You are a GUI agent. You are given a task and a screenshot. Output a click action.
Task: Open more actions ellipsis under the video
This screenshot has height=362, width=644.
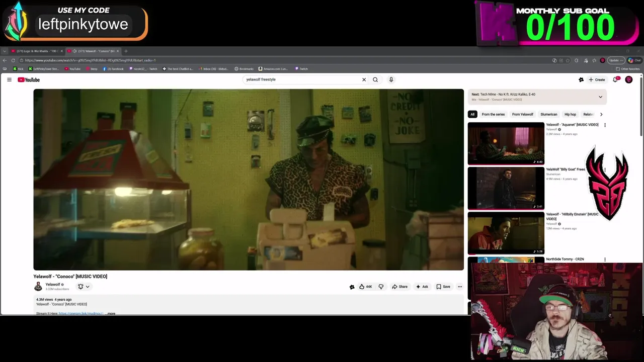[x=460, y=287]
